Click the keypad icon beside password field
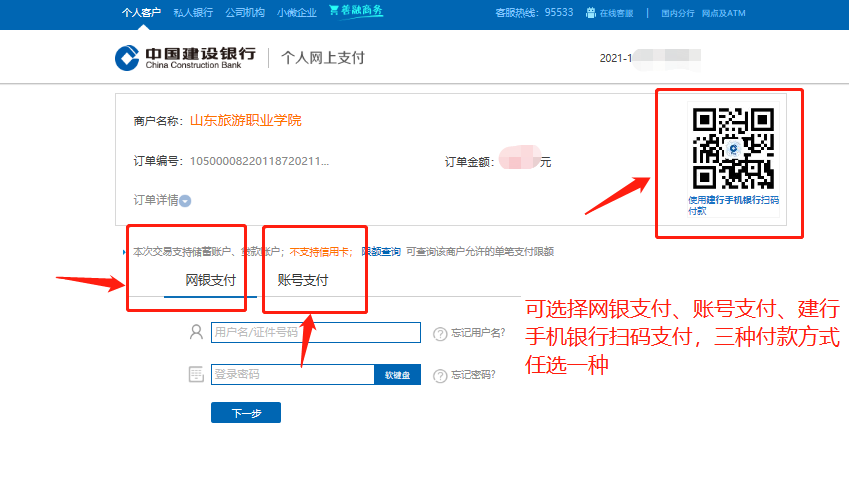The image size is (849, 499). (x=196, y=374)
